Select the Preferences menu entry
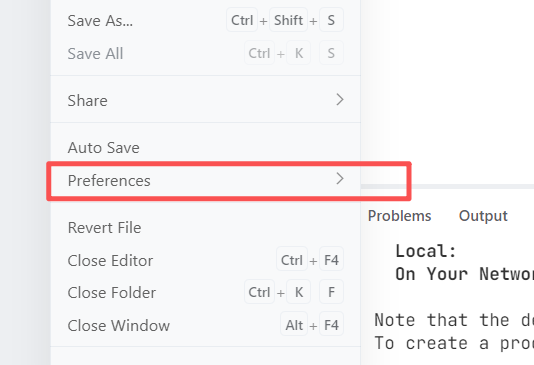This screenshot has width=534, height=365. point(206,180)
